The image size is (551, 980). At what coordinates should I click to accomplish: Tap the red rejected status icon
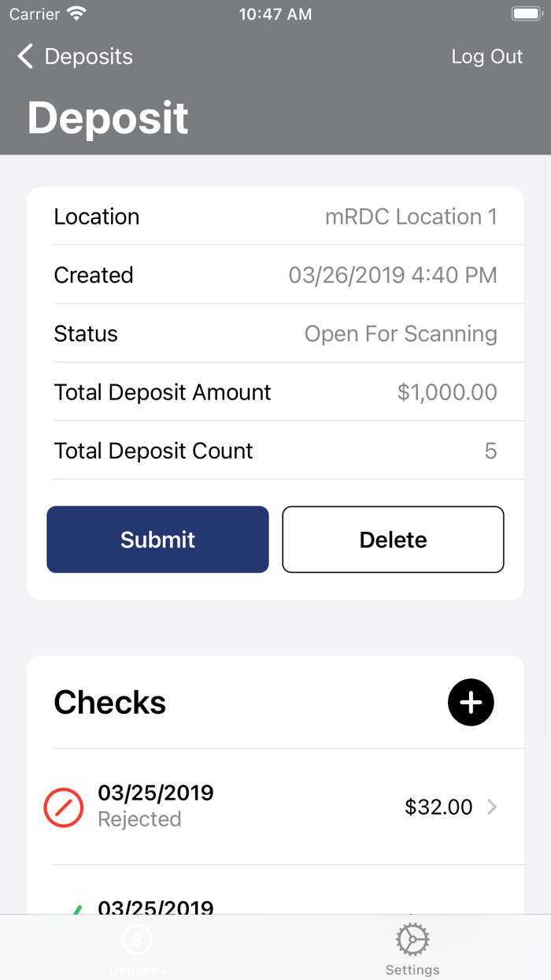point(64,807)
